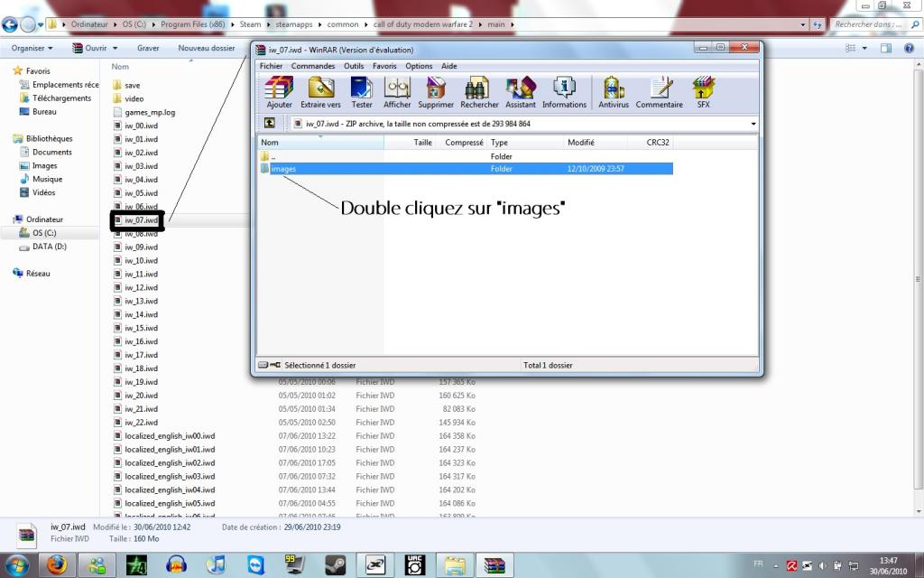Open WinRAR's Favoris menu

pyautogui.click(x=384, y=66)
